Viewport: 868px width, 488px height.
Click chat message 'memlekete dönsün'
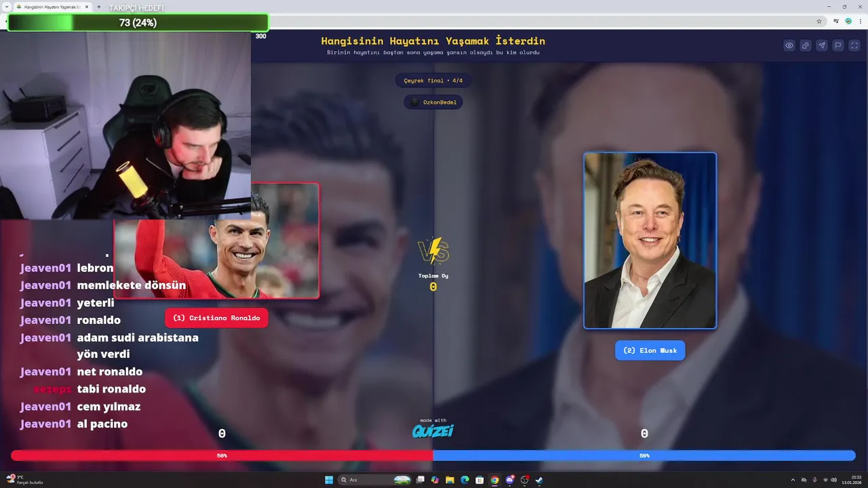[x=132, y=285]
